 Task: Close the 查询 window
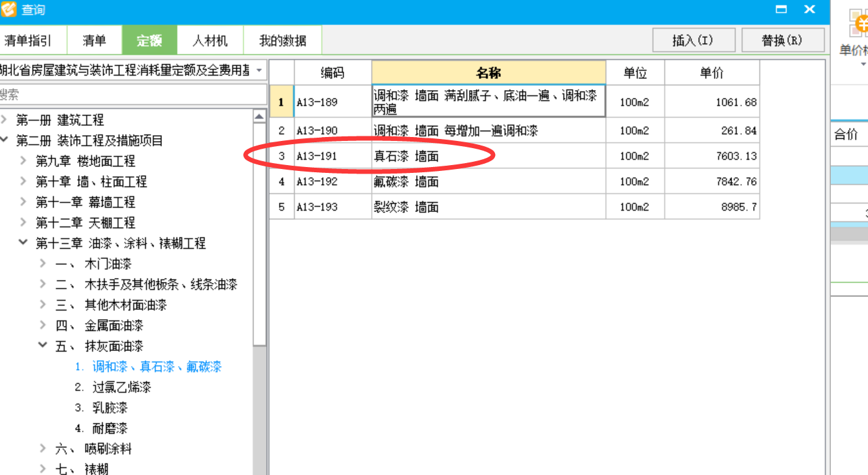pos(810,10)
